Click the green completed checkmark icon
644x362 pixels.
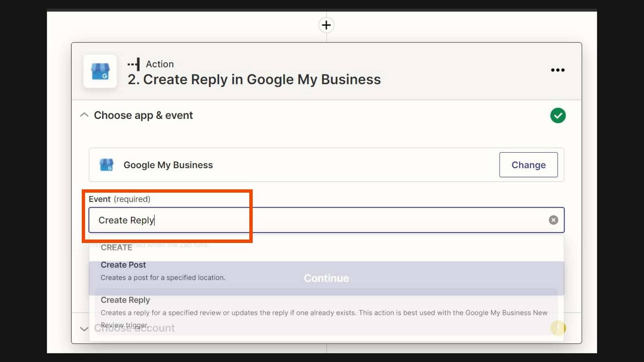click(558, 116)
